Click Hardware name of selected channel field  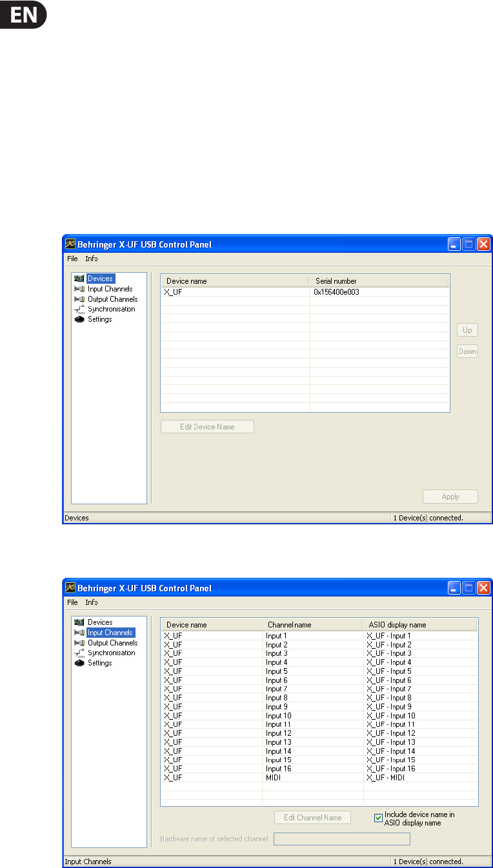pos(342,838)
